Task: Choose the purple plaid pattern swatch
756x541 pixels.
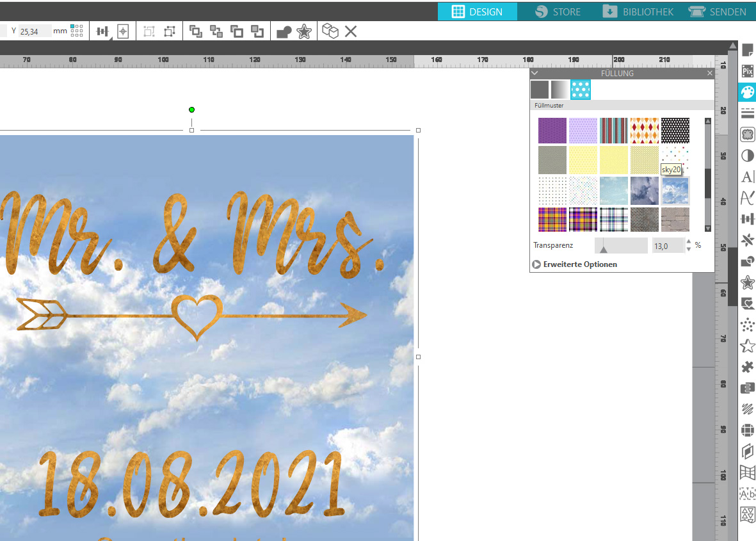Action: 583,220
